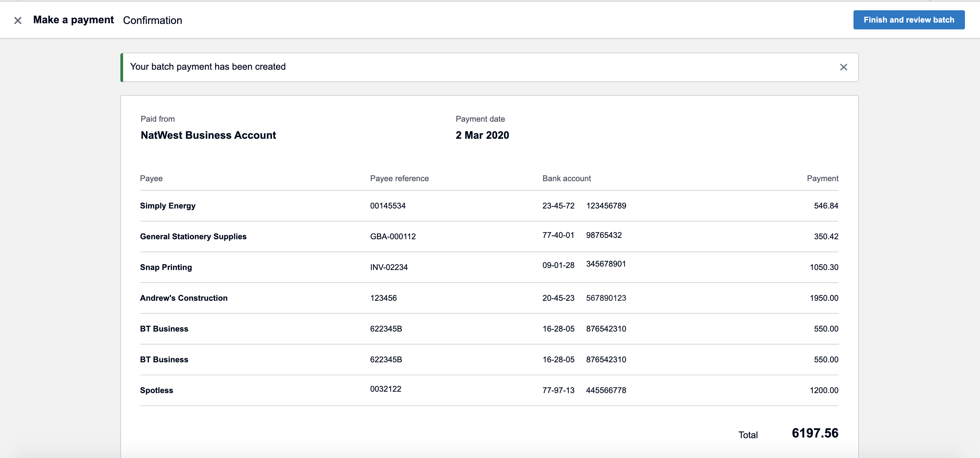Click the Bank account column header
The height and width of the screenshot is (458, 980).
[x=566, y=178]
